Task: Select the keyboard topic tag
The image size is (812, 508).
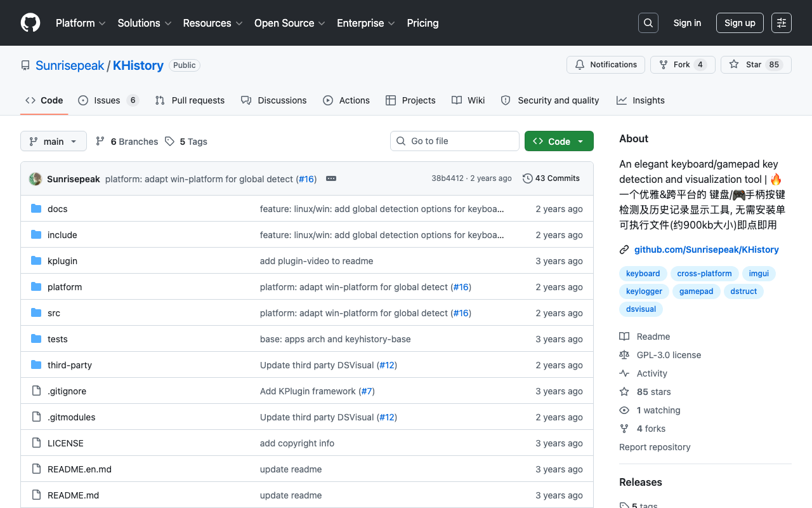Action: (x=643, y=274)
